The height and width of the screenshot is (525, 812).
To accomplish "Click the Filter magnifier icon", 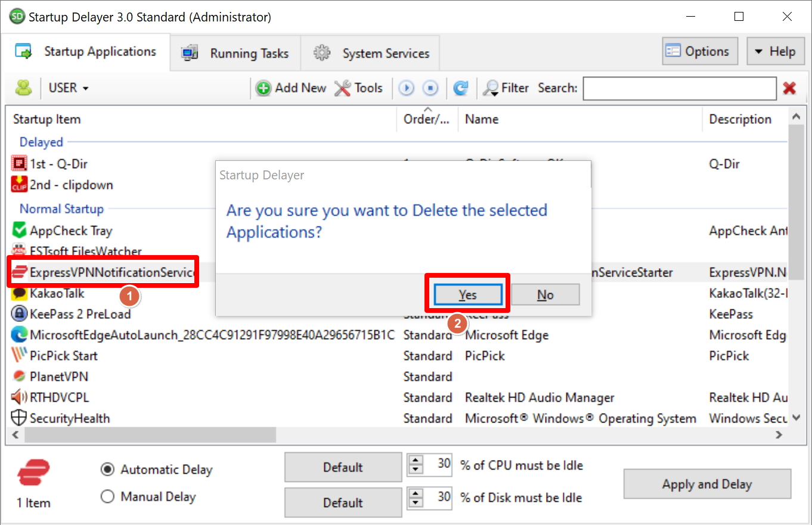I will click(x=491, y=88).
